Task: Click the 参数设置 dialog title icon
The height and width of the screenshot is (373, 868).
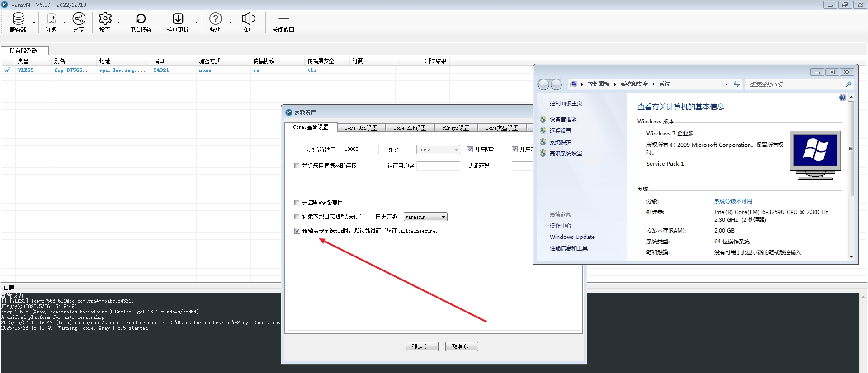Action: [288, 112]
